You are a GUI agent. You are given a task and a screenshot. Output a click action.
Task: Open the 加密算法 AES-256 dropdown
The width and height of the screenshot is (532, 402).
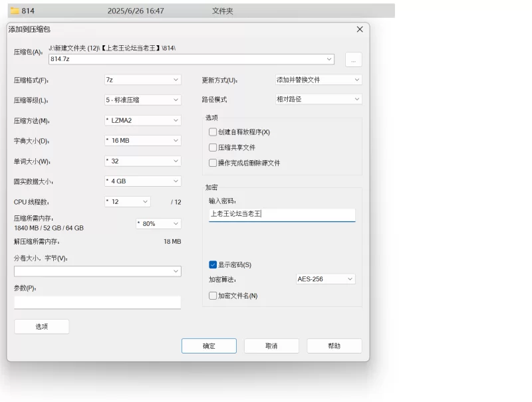[x=326, y=279]
